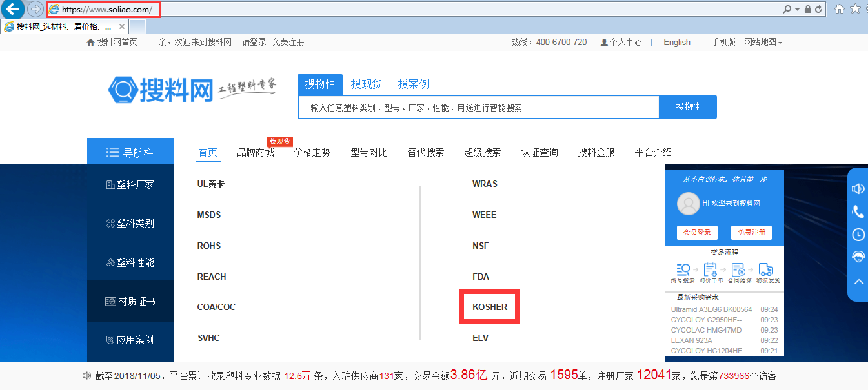This screenshot has width=868, height=390.
Task: Click into the plastic search input field
Action: (x=478, y=108)
